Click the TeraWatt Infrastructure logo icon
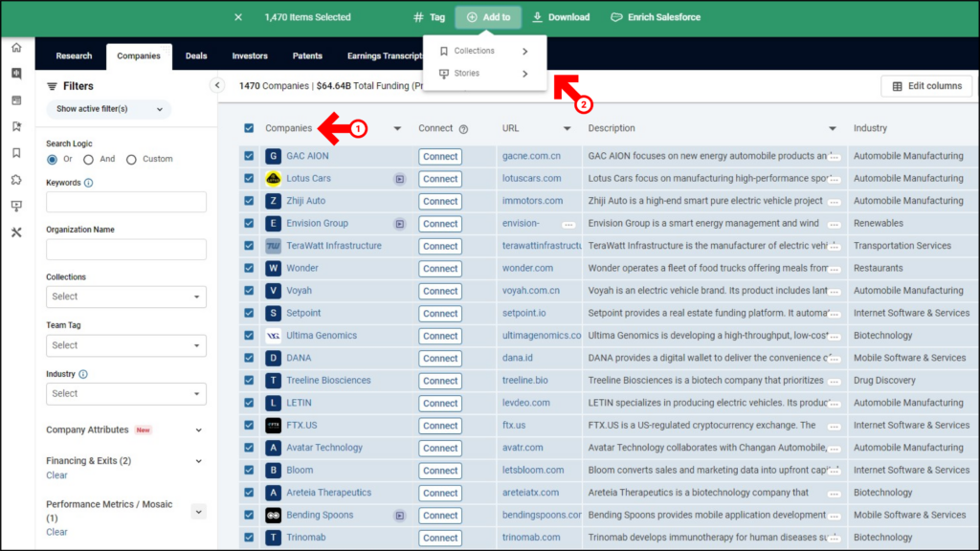 pos(273,246)
